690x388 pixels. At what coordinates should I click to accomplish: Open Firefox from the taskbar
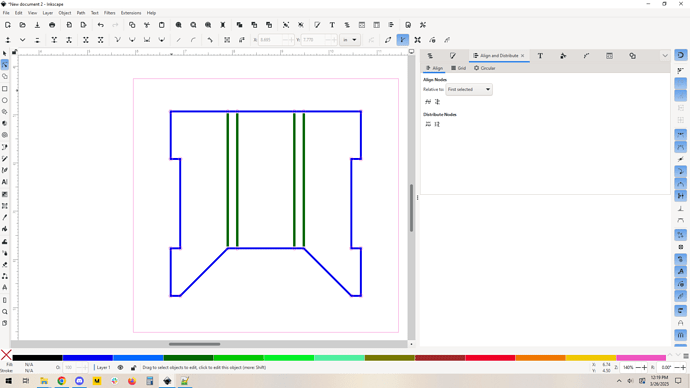click(132, 381)
